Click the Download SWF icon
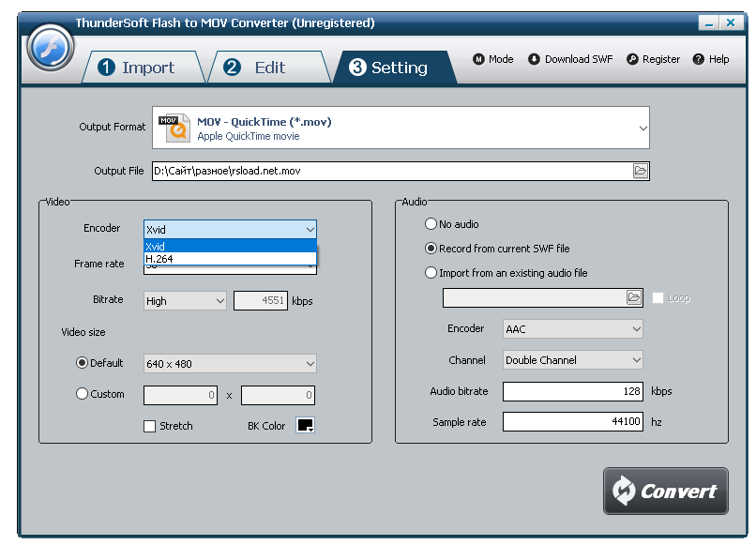Screen dimensions: 756x545 (534, 59)
